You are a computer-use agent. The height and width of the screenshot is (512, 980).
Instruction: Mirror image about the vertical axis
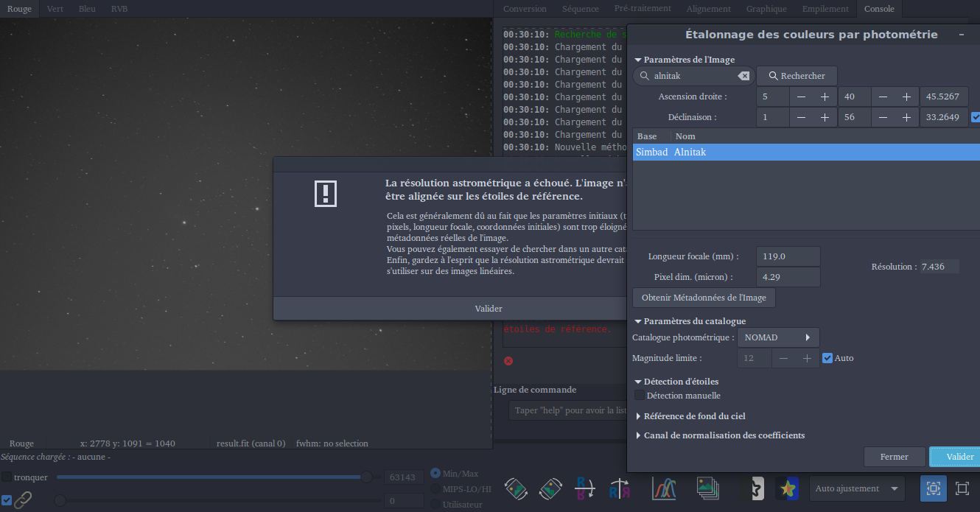click(620, 488)
